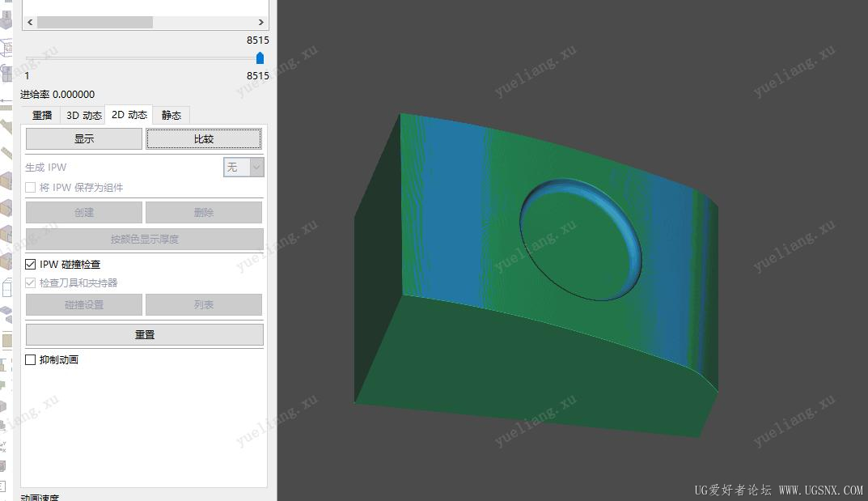
Task: Click the scroll right arrow of the list
Action: pos(260,23)
